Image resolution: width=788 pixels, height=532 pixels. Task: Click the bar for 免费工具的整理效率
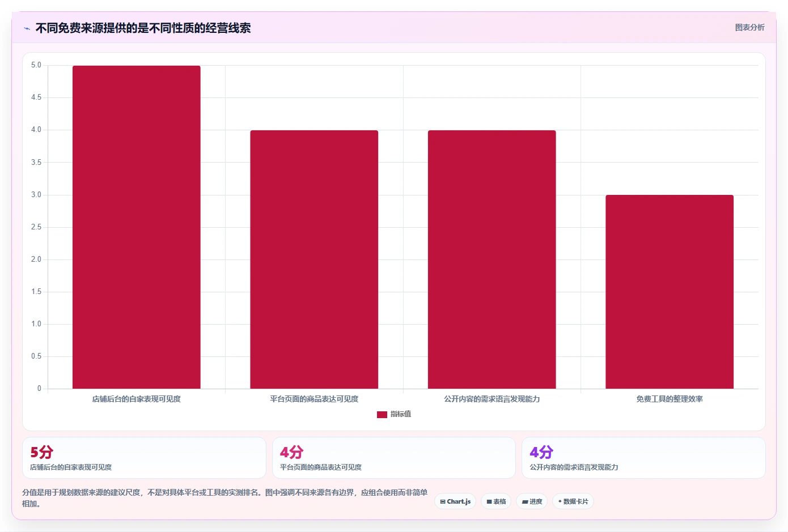tap(670, 292)
